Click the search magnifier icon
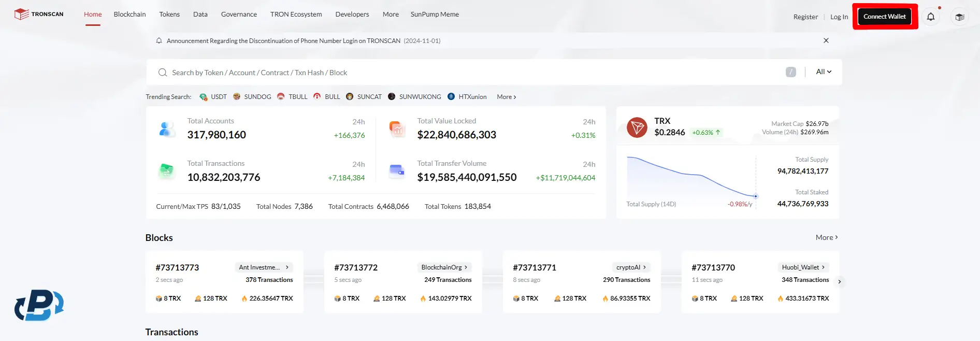 (163, 73)
